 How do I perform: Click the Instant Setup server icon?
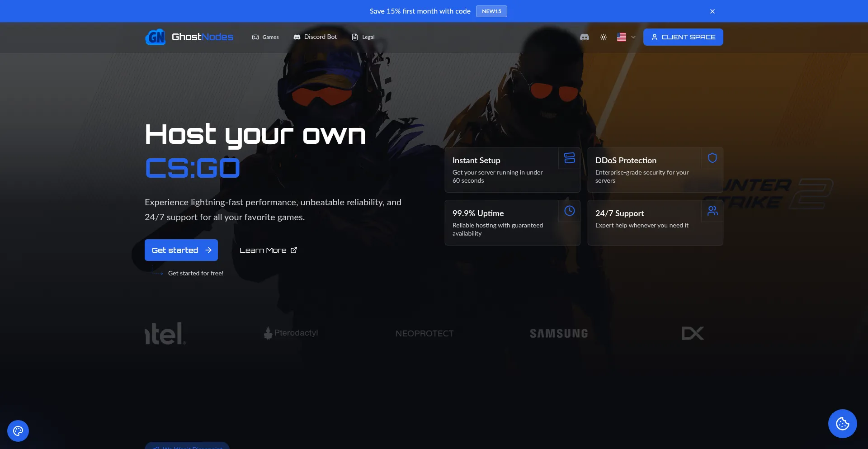click(569, 158)
